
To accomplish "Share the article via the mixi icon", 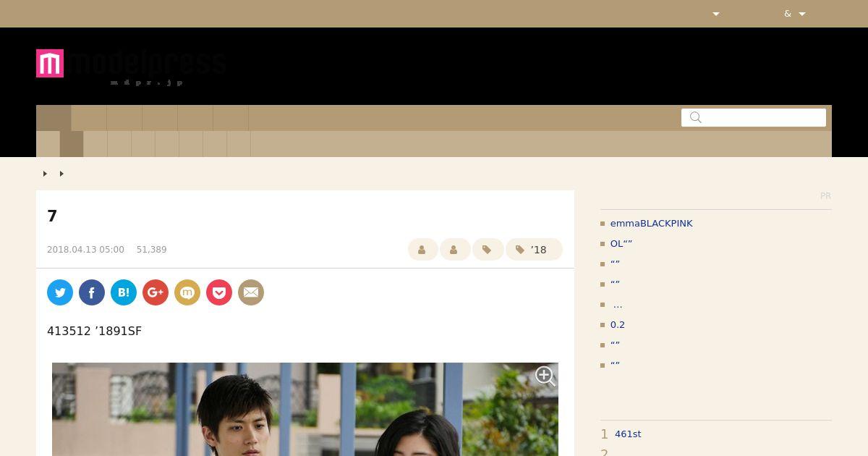I will click(x=187, y=292).
